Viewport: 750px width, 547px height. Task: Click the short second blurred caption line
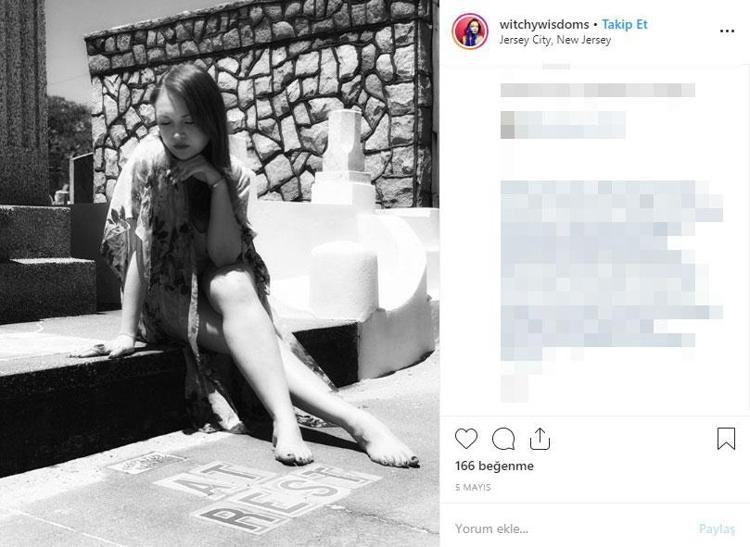pos(562,125)
